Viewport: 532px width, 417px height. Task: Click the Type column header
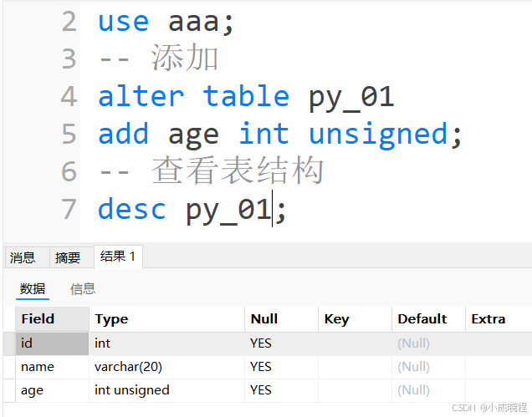tap(111, 318)
